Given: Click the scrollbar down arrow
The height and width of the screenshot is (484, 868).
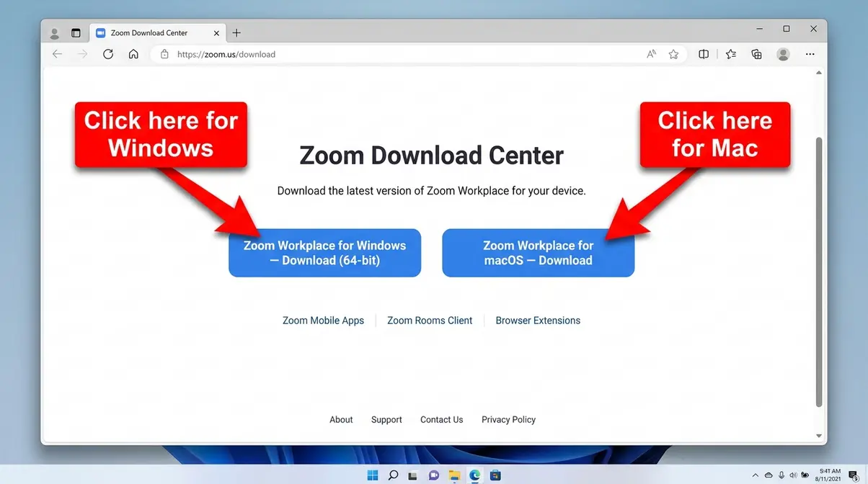Looking at the screenshot, I should click(818, 436).
